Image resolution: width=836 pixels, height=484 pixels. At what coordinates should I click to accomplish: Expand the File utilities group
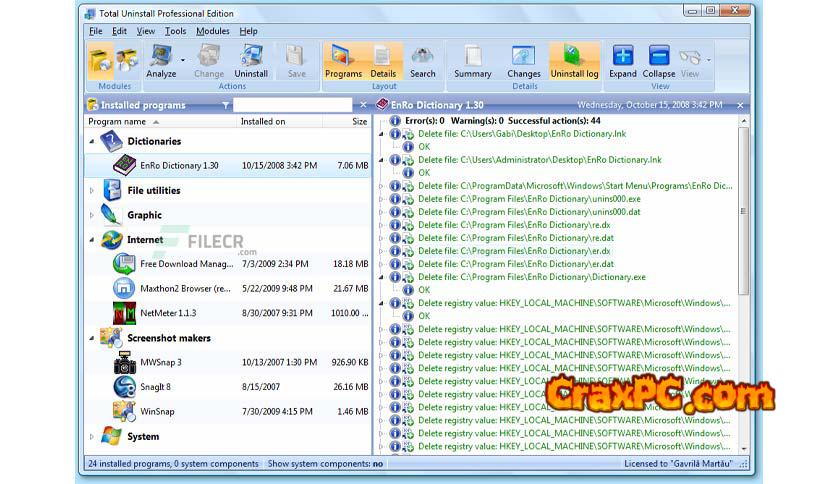[x=92, y=190]
